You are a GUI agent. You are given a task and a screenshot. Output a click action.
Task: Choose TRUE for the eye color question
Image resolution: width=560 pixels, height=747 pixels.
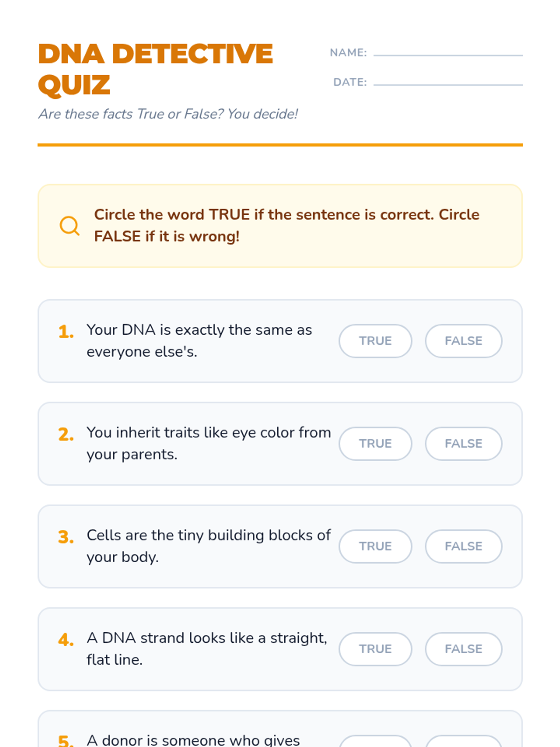[375, 444]
